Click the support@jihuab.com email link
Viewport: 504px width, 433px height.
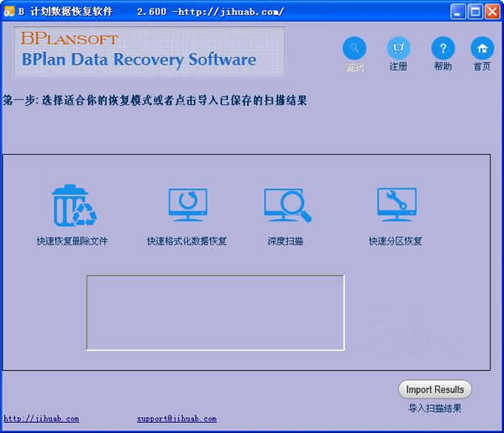176,419
